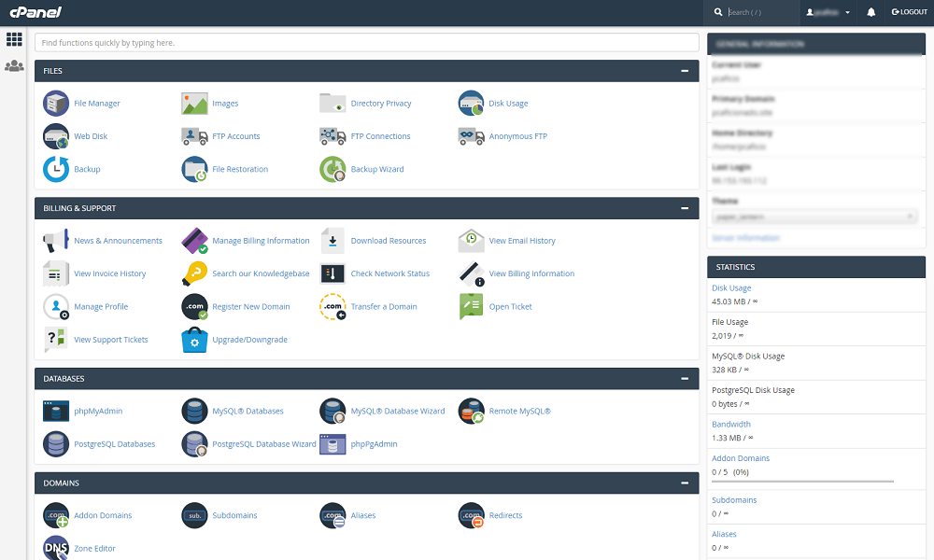Open the Backup clock icon
934x560 pixels.
(56, 169)
